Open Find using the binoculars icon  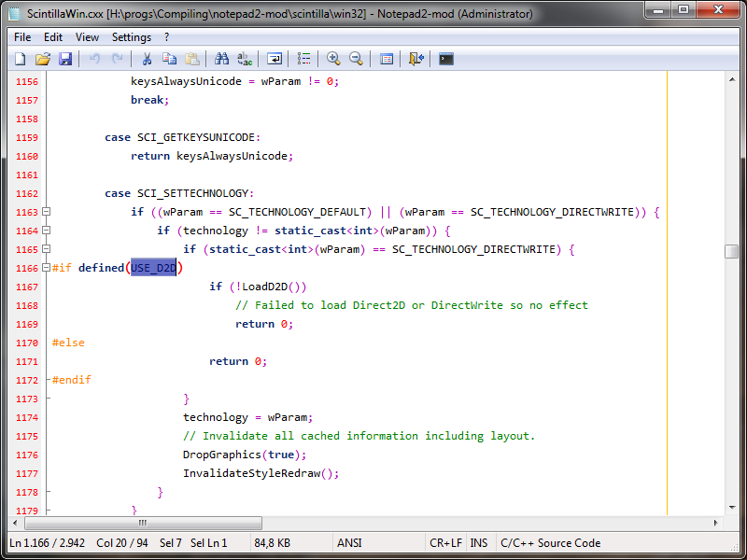tap(222, 59)
